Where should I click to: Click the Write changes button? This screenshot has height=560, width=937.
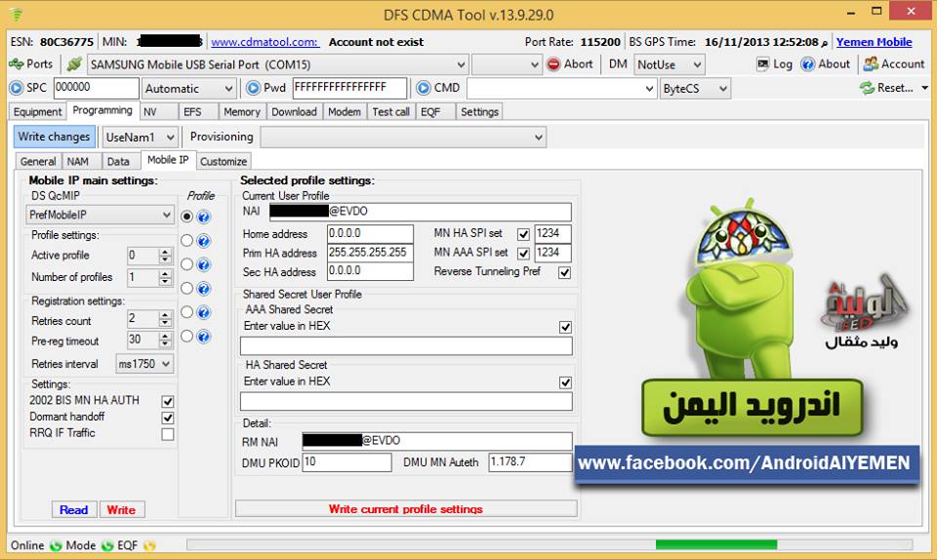coord(54,137)
